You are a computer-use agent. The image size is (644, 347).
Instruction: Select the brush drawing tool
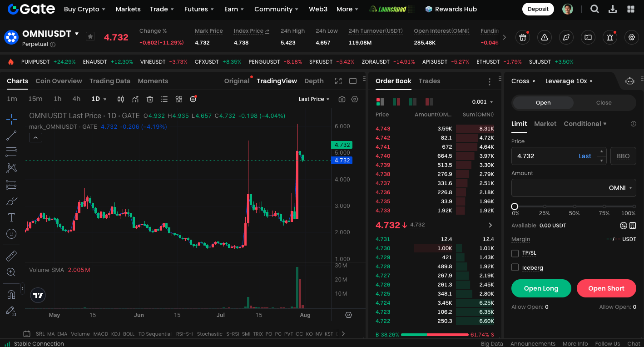pyautogui.click(x=12, y=201)
